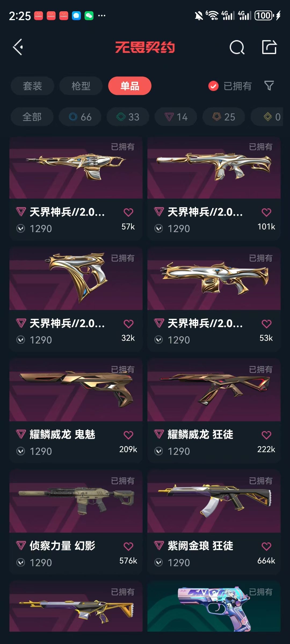Select the blue-circle 66 rarity filter
The width and height of the screenshot is (290, 644).
pos(80,117)
